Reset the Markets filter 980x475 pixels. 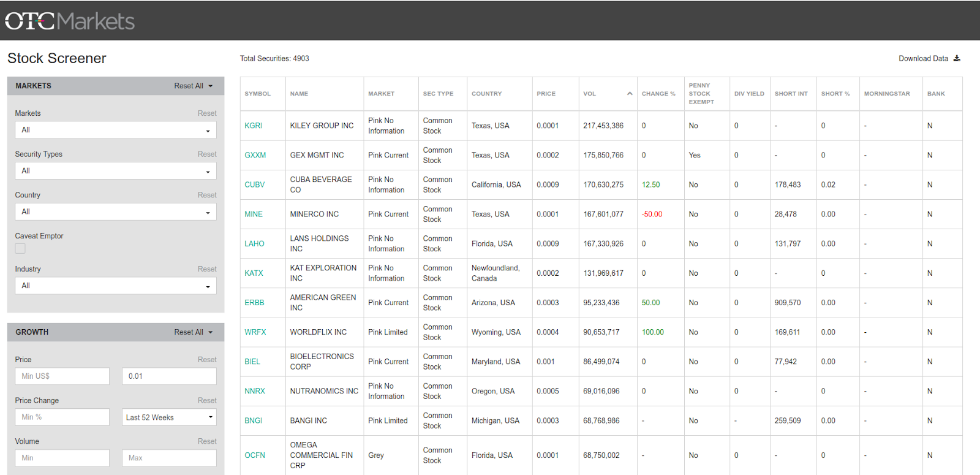click(x=207, y=113)
